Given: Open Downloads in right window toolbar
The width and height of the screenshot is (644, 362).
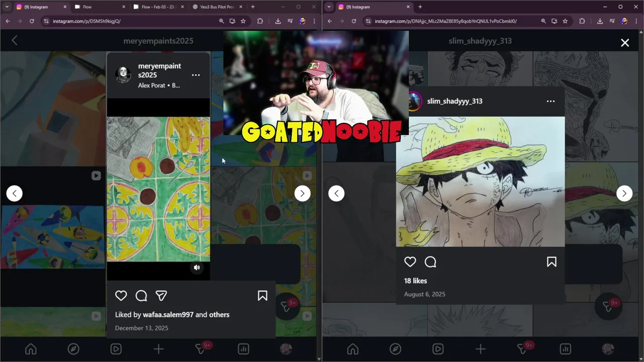Looking at the screenshot, I should pos(600,21).
